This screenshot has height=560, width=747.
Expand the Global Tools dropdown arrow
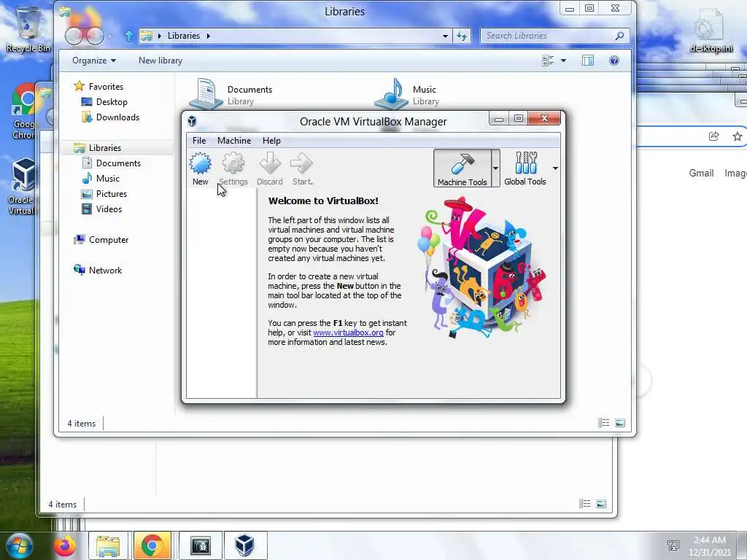point(555,168)
